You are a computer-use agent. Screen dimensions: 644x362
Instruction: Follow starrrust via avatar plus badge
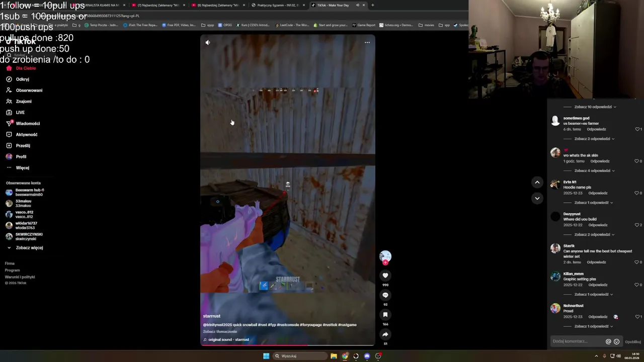tap(385, 262)
